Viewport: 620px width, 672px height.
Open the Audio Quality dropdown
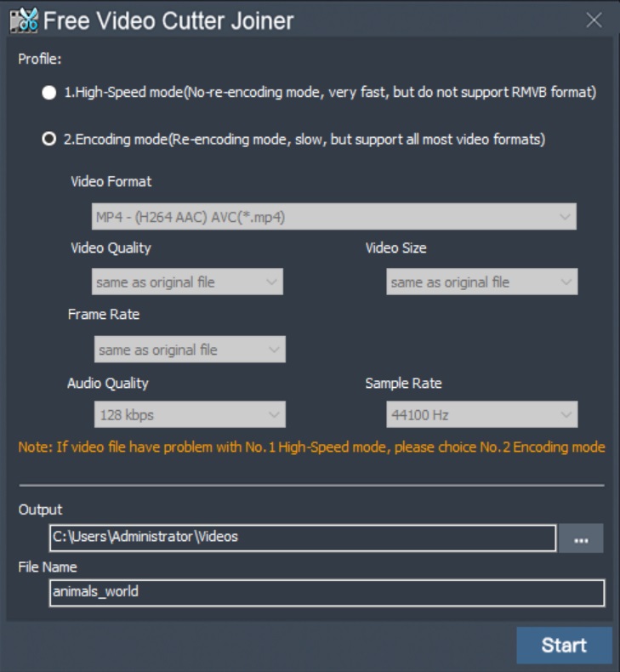pyautogui.click(x=189, y=415)
